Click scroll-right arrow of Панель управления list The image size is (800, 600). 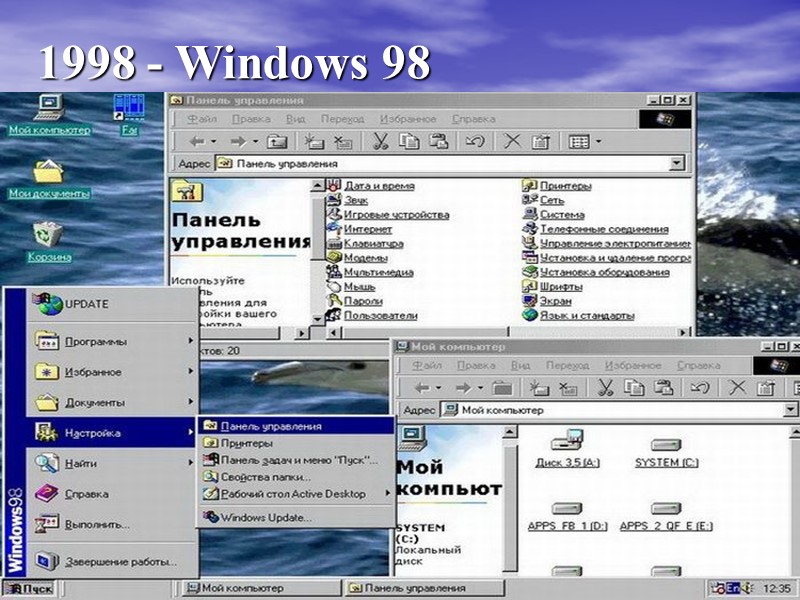[684, 332]
